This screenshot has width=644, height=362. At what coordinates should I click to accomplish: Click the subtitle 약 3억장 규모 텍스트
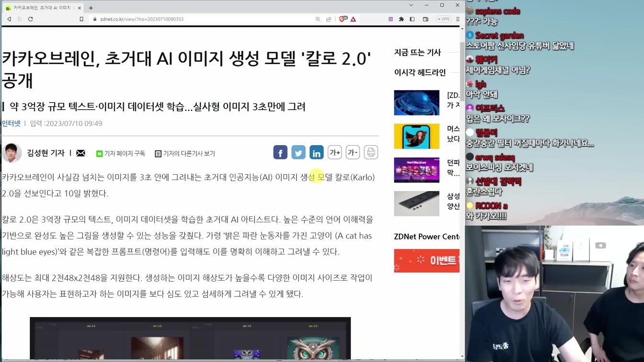(x=157, y=106)
